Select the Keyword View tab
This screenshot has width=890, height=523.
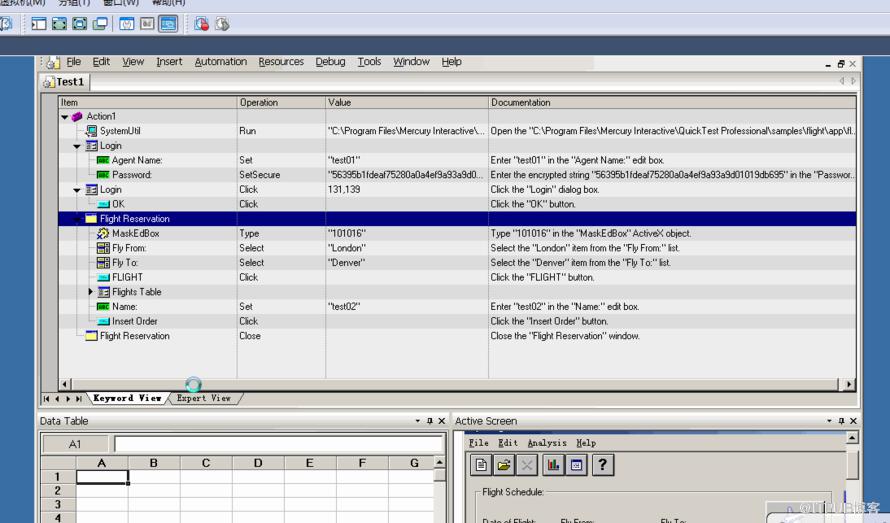(127, 398)
